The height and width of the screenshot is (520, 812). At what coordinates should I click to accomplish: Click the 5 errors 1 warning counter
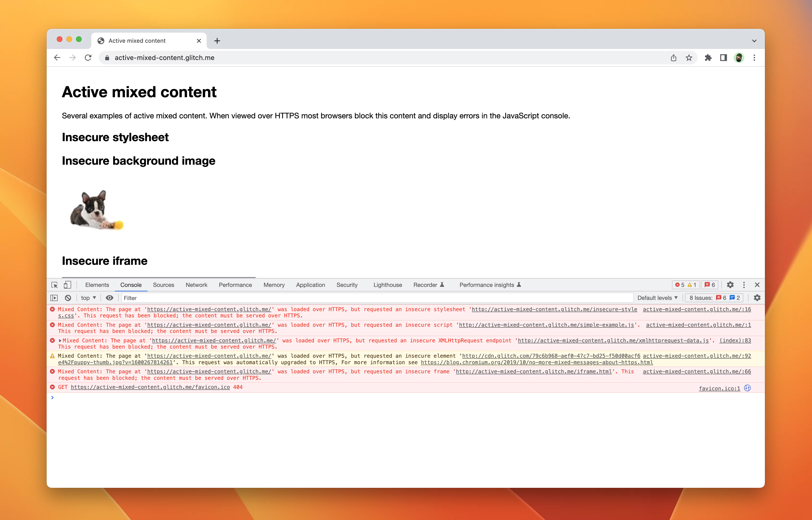click(x=685, y=285)
